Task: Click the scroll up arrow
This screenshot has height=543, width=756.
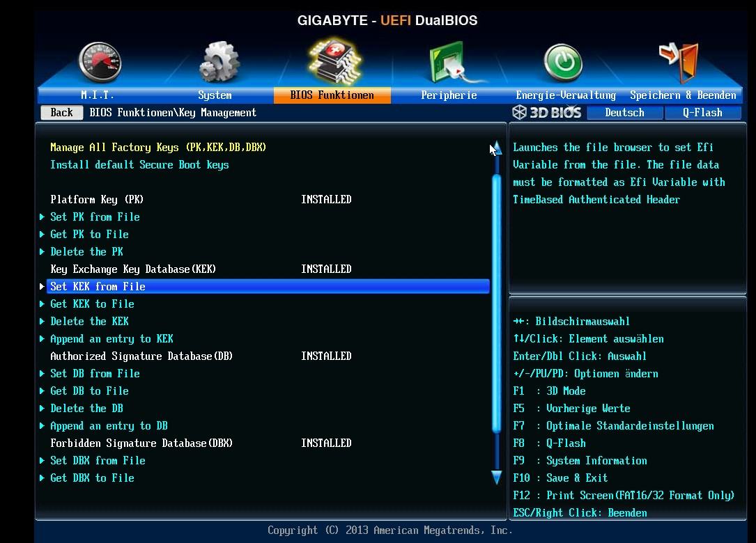Action: [x=496, y=148]
